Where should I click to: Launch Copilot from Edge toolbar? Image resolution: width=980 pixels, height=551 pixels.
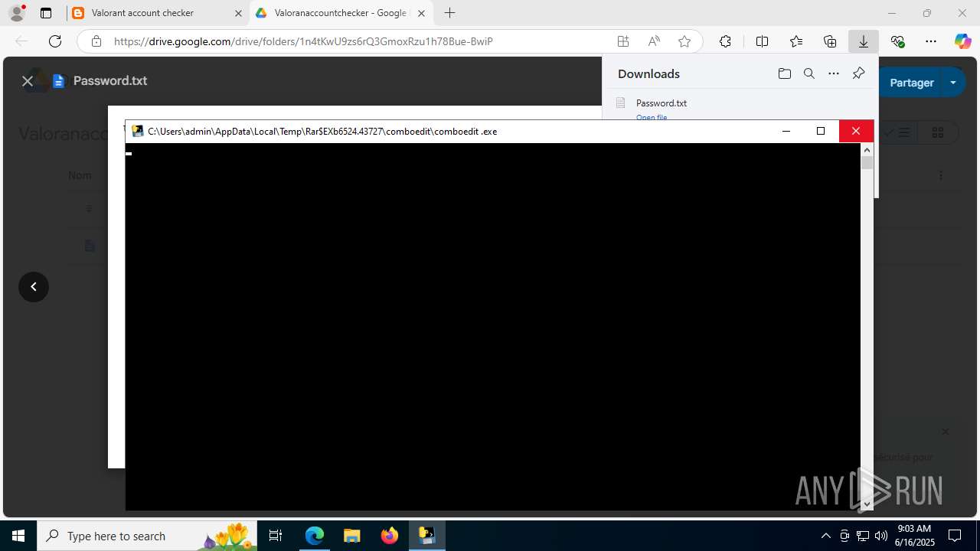962,41
